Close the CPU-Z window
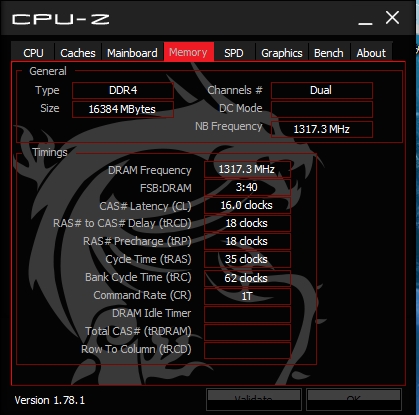The height and width of the screenshot is (415, 419). click(392, 18)
